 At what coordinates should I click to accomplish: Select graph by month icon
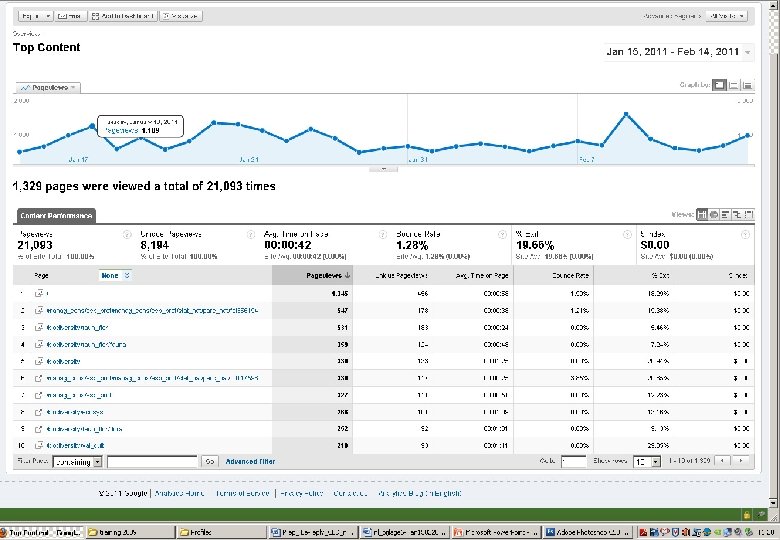(x=747, y=85)
